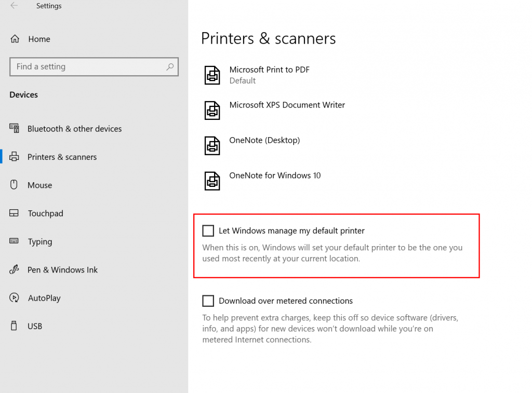Click the Microsoft Print to PDF printer icon
Viewport: 532px width, 393px height.
click(x=212, y=75)
